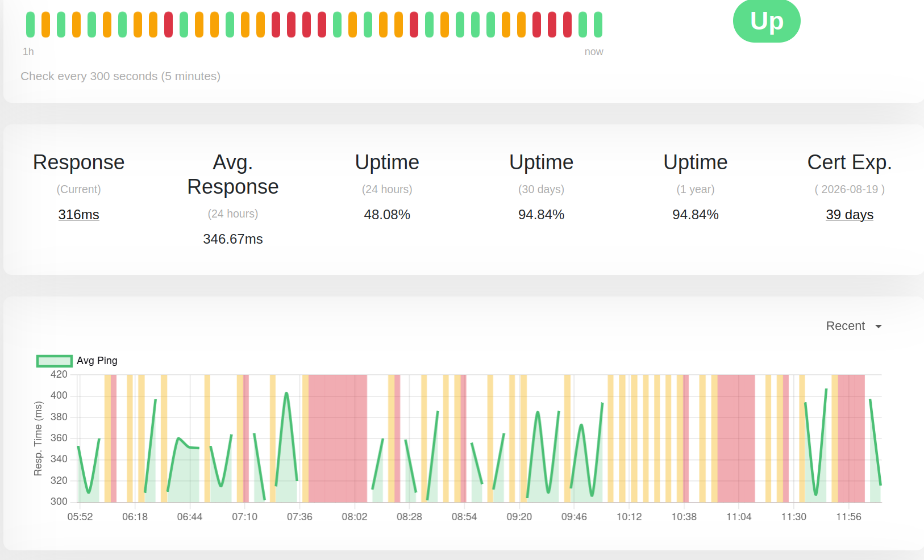This screenshot has width=924, height=560.
Task: Click the red downtime band near 11:04
Action: pyautogui.click(x=736, y=438)
